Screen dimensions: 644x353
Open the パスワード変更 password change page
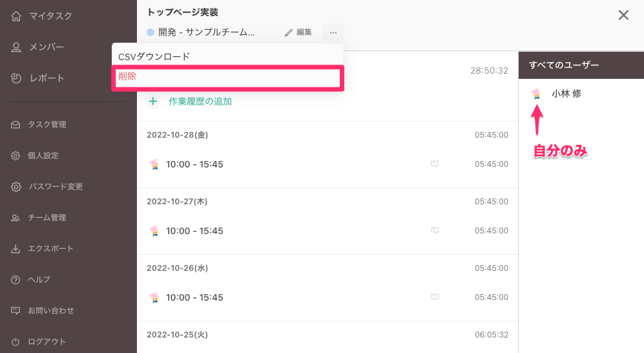click(x=55, y=187)
